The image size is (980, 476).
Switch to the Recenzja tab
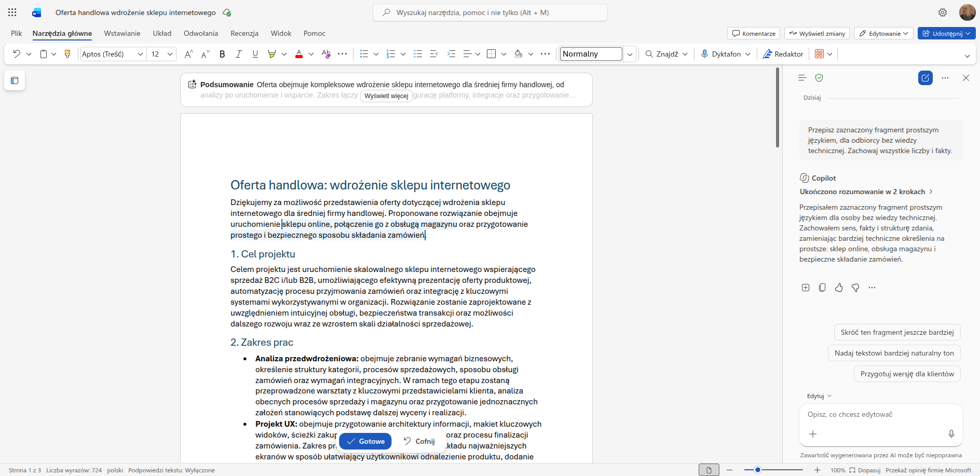coord(244,33)
